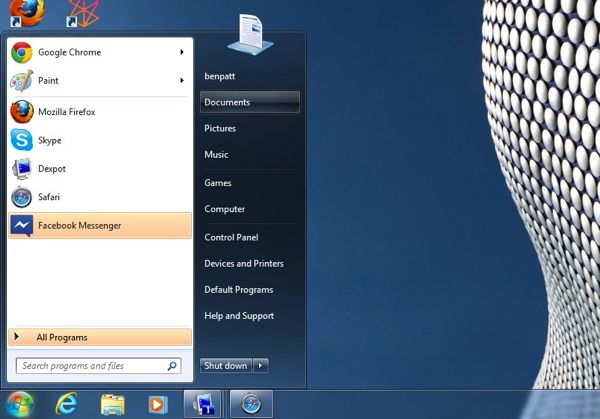This screenshot has width=600, height=419.
Task: Open Mozilla Firefox in the Start menu
Action: coord(99,112)
